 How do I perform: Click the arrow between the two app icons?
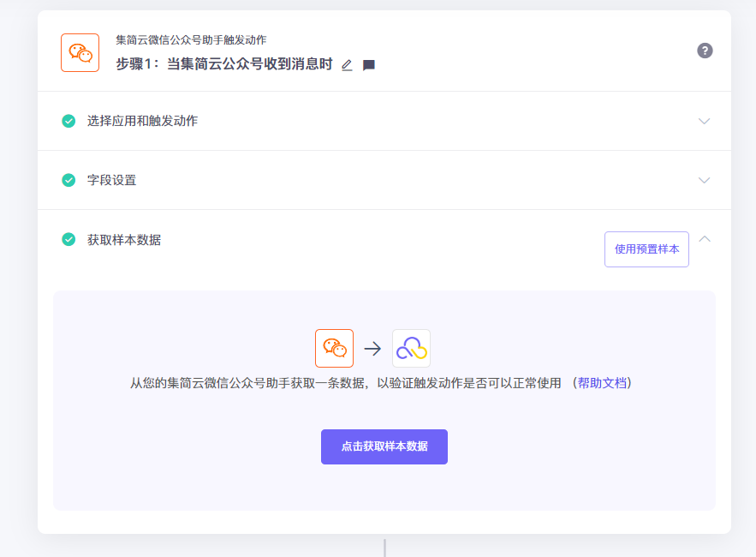pyautogui.click(x=372, y=349)
